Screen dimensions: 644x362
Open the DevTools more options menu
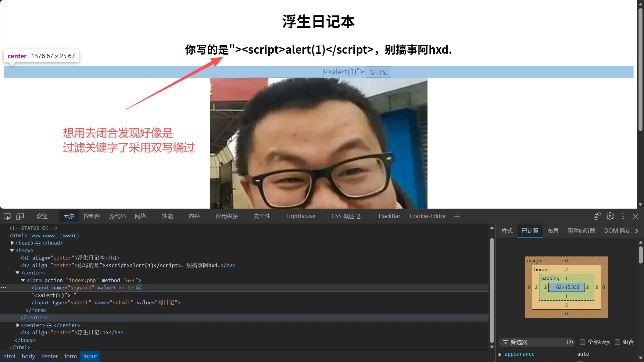coord(623,216)
